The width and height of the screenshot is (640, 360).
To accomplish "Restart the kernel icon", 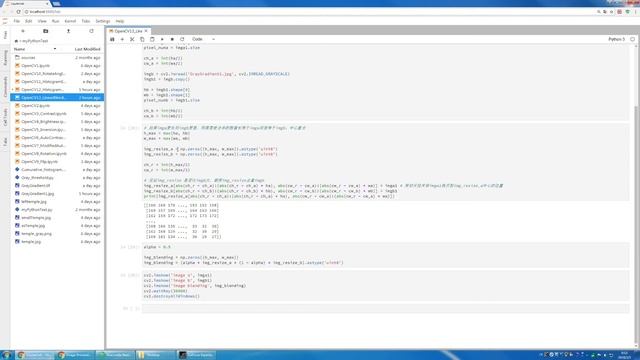I will click(x=182, y=39).
